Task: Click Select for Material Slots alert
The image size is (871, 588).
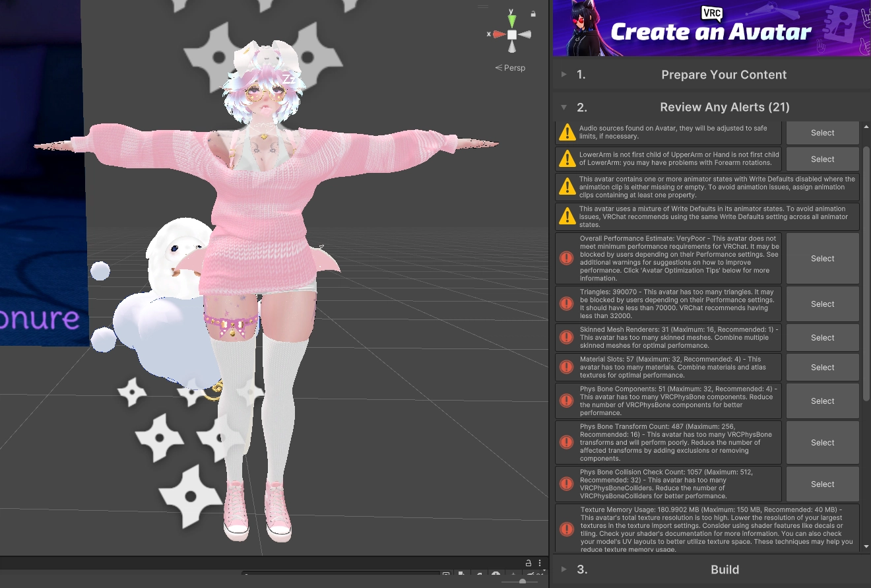Action: [822, 367]
